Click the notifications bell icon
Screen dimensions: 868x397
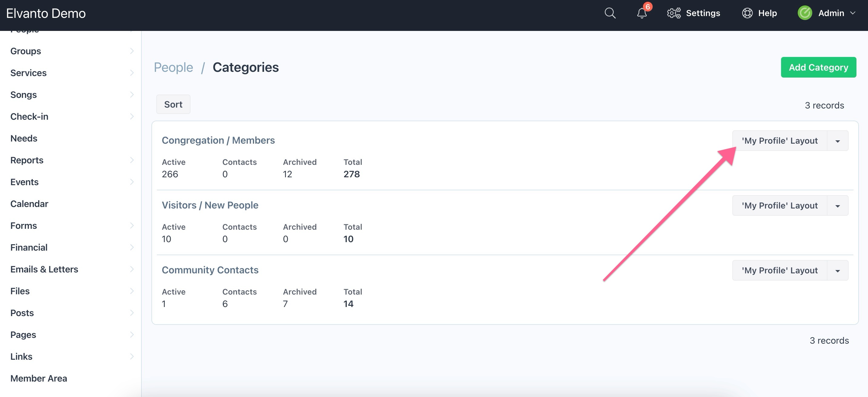tap(641, 13)
